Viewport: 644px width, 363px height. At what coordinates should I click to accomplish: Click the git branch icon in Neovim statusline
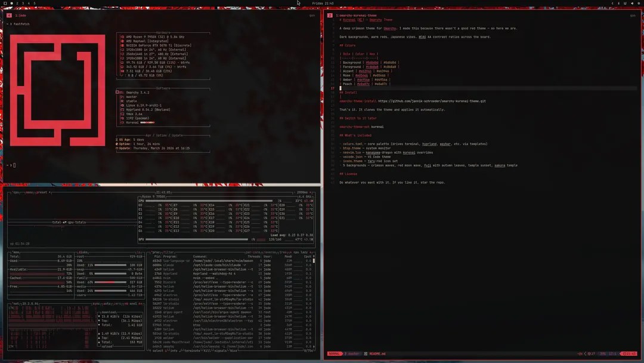point(345,353)
